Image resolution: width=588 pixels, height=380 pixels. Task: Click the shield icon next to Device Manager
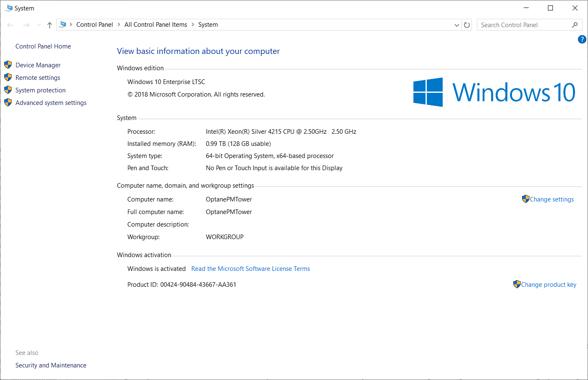[8, 65]
